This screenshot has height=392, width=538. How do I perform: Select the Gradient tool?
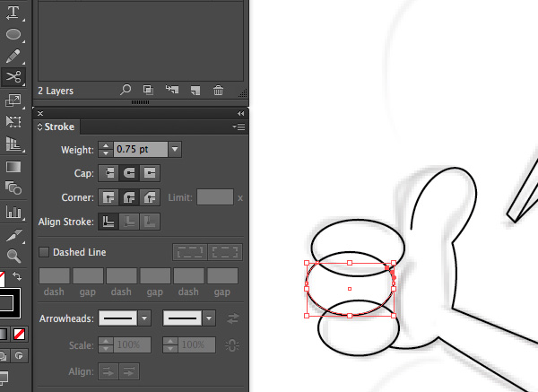[13, 166]
